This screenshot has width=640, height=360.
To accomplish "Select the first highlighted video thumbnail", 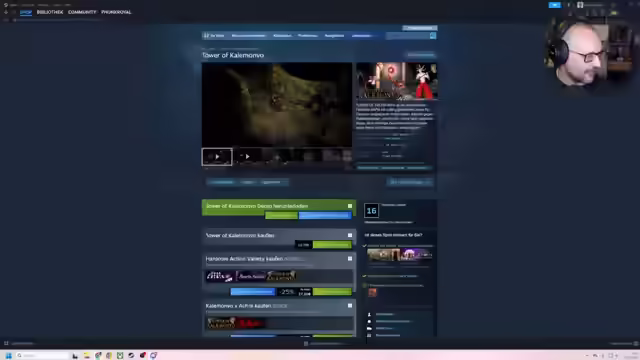I will [217, 157].
